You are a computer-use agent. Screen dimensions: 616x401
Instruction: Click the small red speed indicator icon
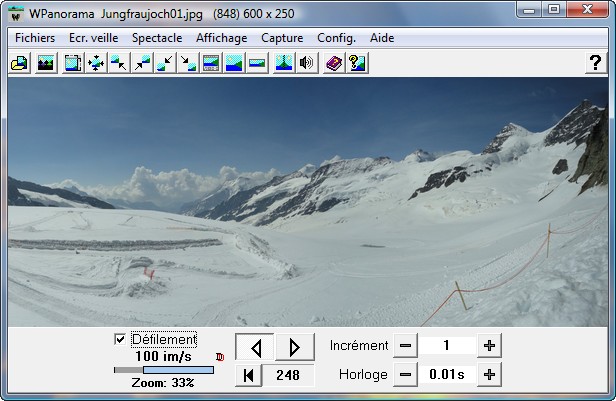[x=220, y=357]
